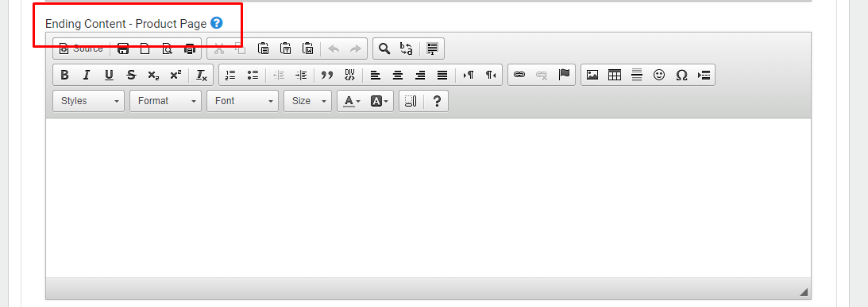Open the Styles dropdown

coord(89,101)
